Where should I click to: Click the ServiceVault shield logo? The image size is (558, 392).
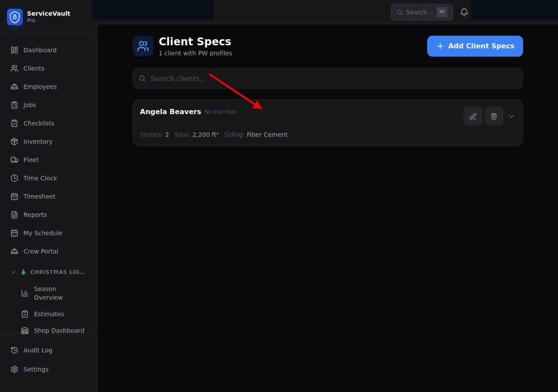pos(14,17)
